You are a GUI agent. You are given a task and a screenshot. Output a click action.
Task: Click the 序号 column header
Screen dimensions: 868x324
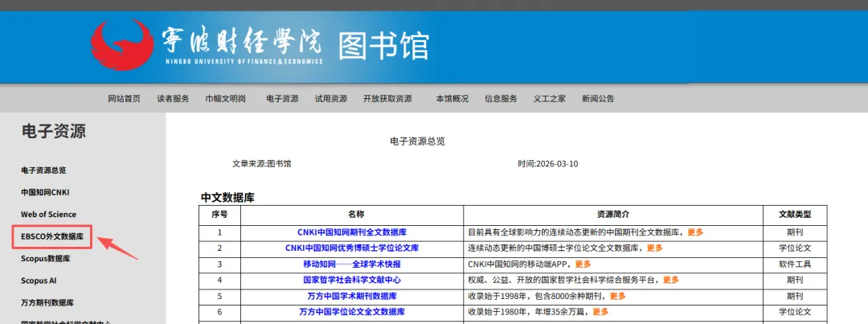coord(219,215)
